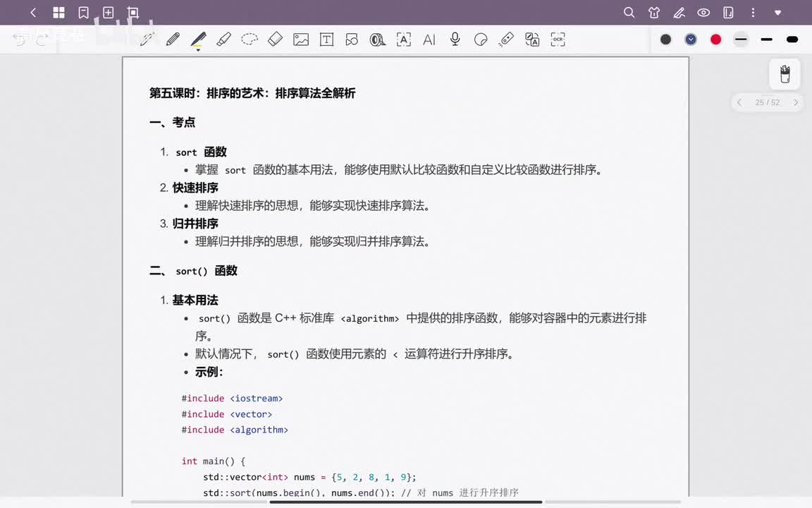This screenshot has height=508, width=812.
Task: Select the lasso selection tool
Action: [250, 40]
